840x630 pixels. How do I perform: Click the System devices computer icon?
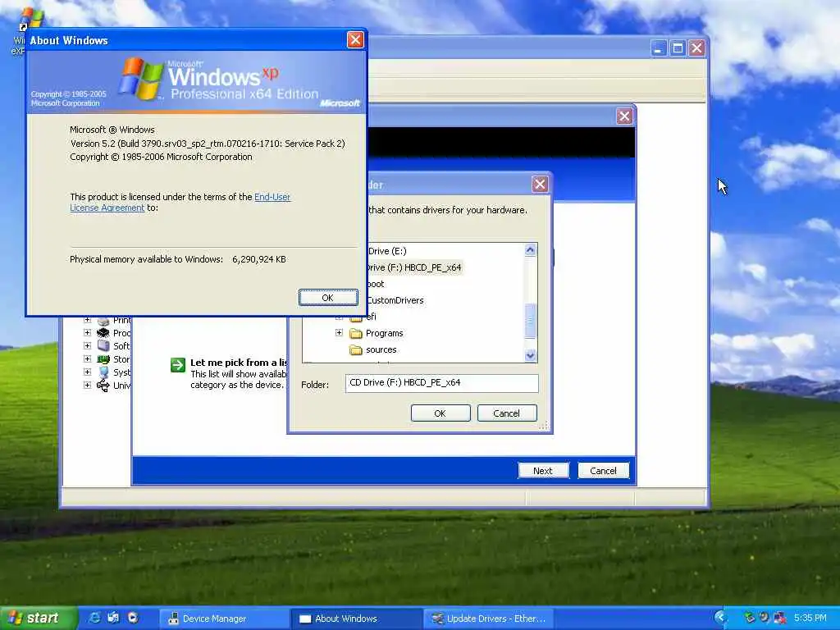[103, 372]
